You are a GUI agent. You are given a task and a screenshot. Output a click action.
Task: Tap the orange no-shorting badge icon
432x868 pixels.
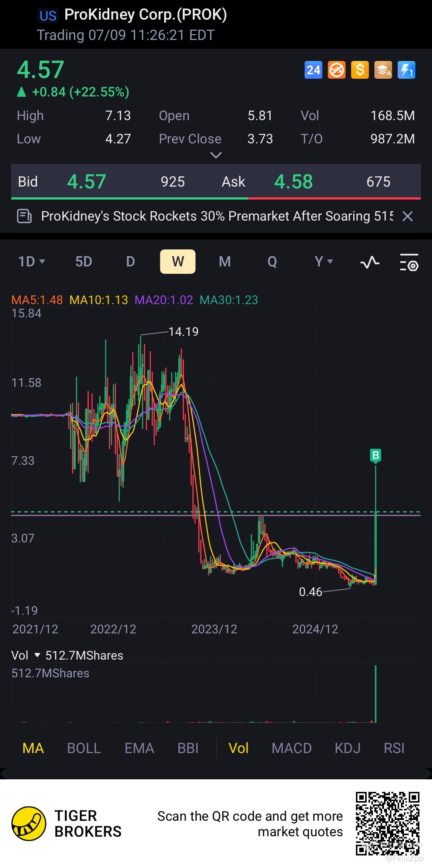pos(336,70)
